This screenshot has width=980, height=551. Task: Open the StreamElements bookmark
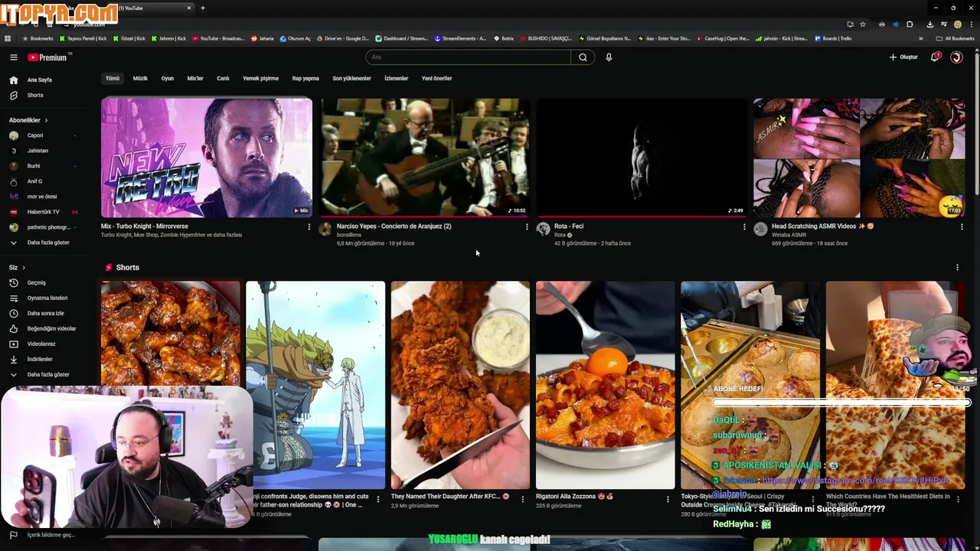460,38
